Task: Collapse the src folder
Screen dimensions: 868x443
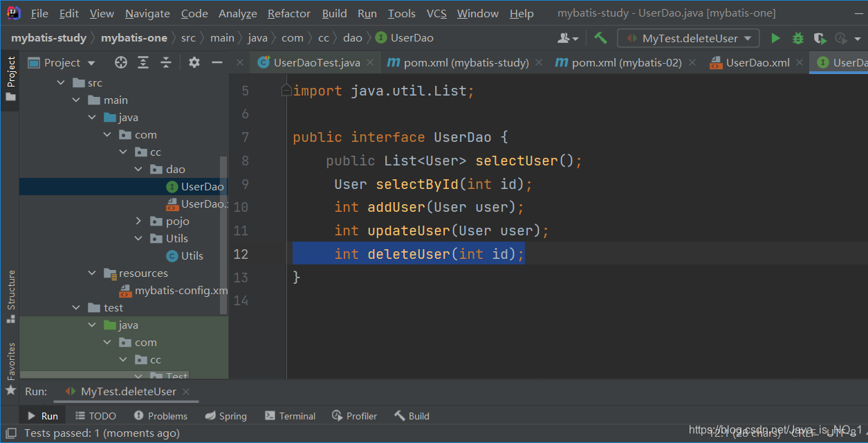Action: (x=60, y=83)
